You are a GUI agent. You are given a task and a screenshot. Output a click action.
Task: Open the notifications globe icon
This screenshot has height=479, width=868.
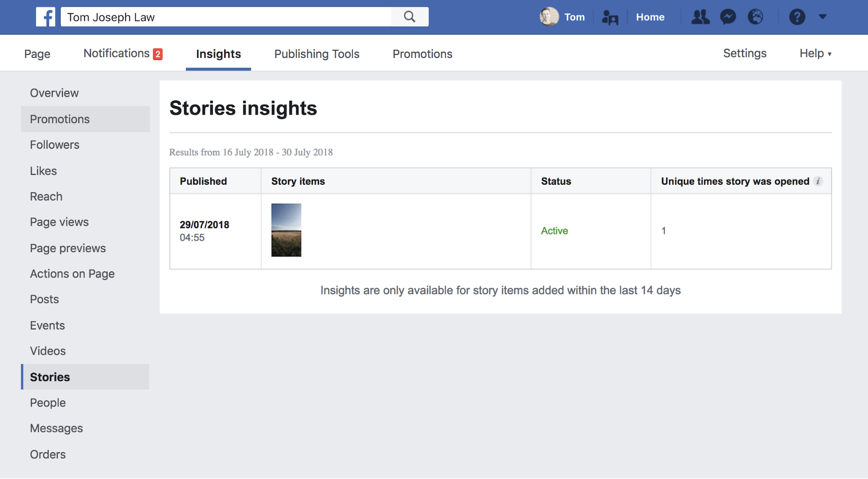point(755,17)
